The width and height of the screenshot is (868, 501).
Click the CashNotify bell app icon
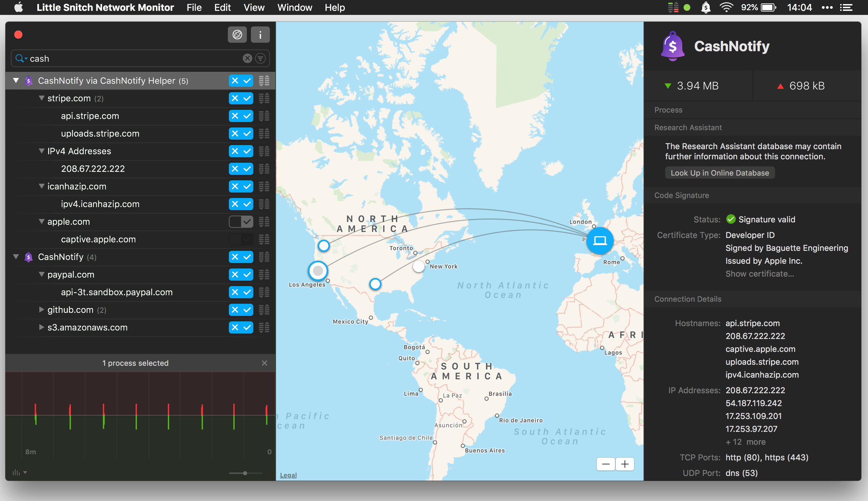pos(672,46)
